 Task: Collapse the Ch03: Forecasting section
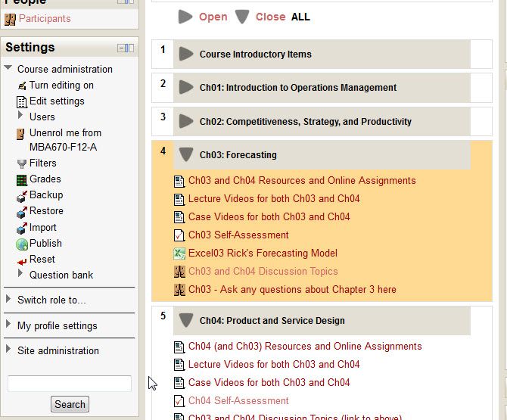point(186,154)
